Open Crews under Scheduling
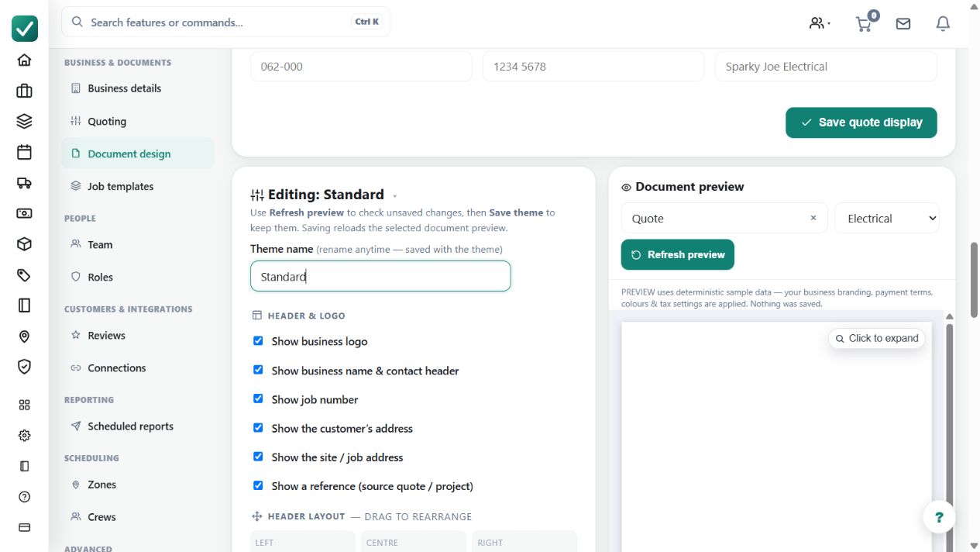Screen dimensions: 980x552 tap(138, 516)
